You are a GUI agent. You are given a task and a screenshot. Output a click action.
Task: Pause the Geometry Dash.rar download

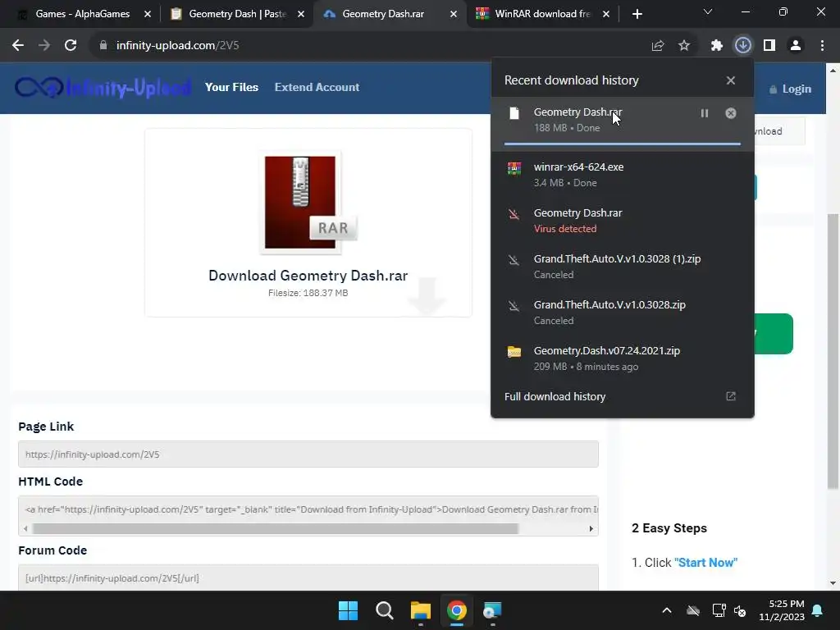(x=705, y=113)
